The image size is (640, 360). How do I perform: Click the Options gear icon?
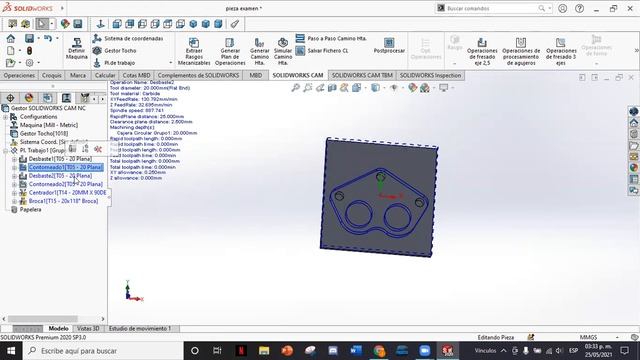coord(29,63)
